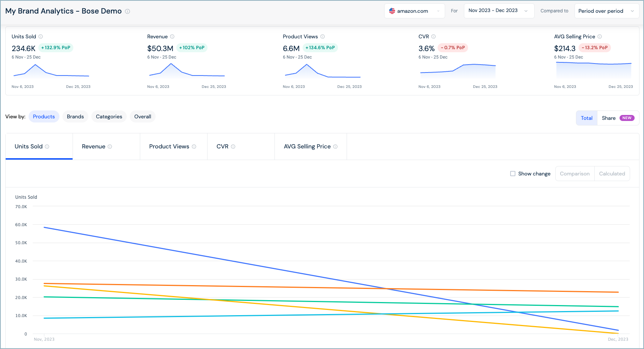Click the +132.9% PoP badge
Viewport: 644px width, 349px height.
pyautogui.click(x=56, y=48)
